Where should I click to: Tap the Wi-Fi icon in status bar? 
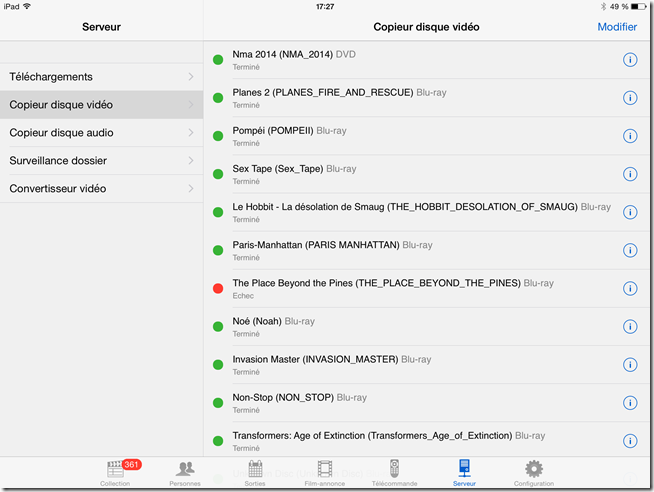(27, 6)
